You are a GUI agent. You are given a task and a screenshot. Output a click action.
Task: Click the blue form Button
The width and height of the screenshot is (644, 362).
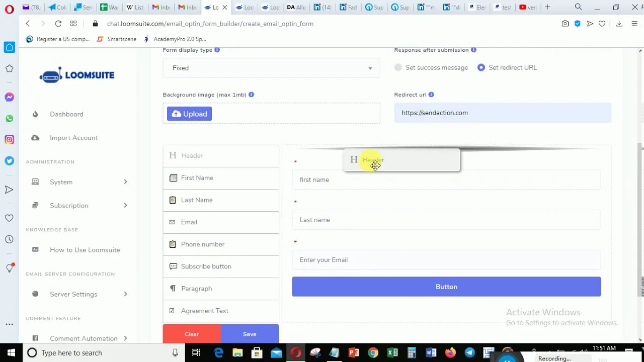coord(446,287)
